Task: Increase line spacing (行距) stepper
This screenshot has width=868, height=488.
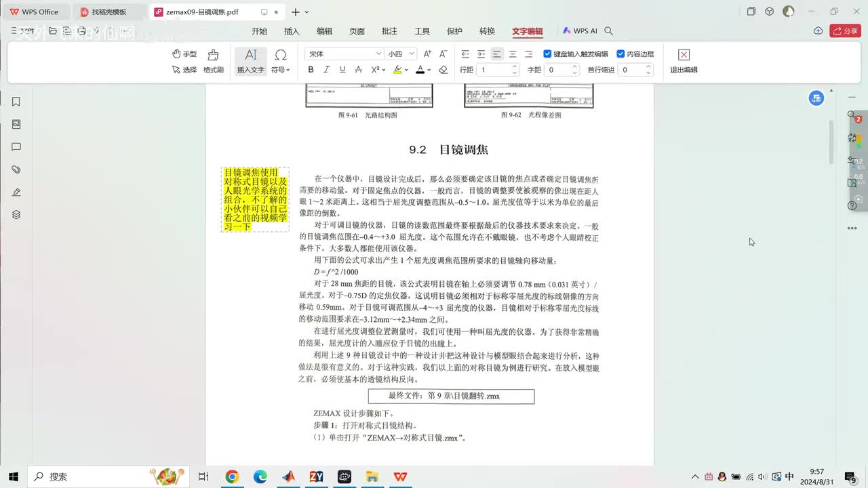Action: click(515, 66)
